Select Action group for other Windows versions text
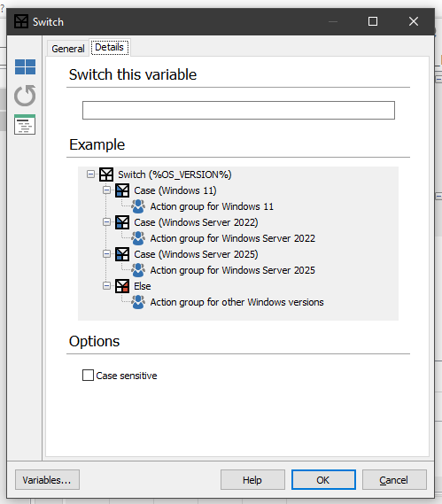442x504 pixels. pyautogui.click(x=237, y=302)
